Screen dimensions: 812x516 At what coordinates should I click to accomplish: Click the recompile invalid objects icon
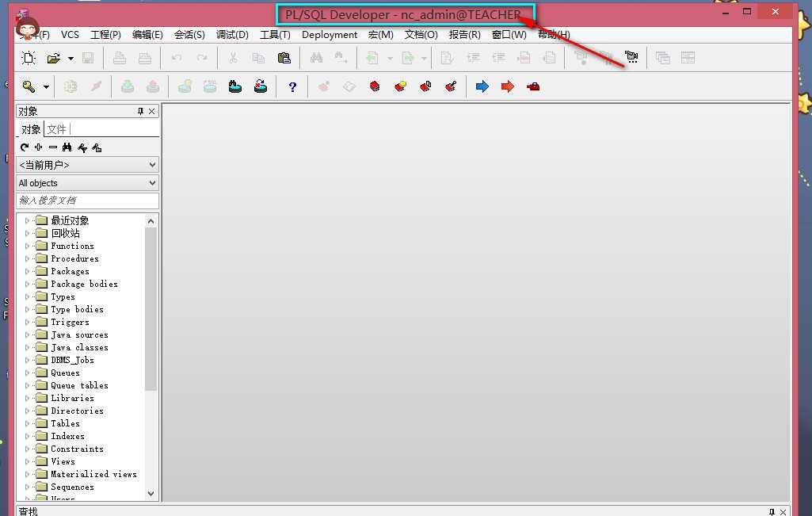point(261,86)
